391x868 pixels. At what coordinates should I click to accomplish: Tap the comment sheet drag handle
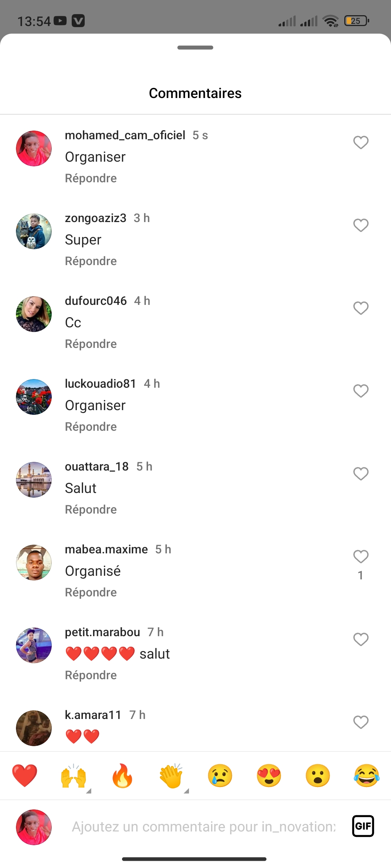coord(195,48)
